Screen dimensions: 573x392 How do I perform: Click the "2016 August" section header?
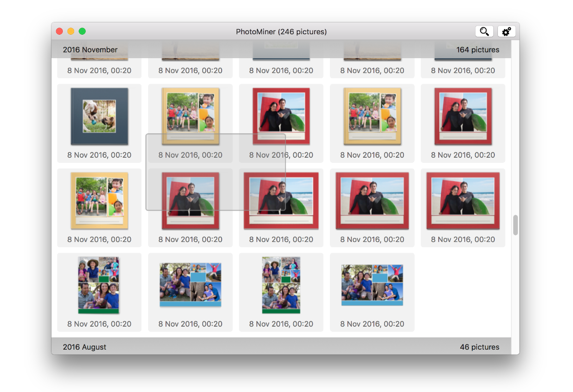(84, 347)
